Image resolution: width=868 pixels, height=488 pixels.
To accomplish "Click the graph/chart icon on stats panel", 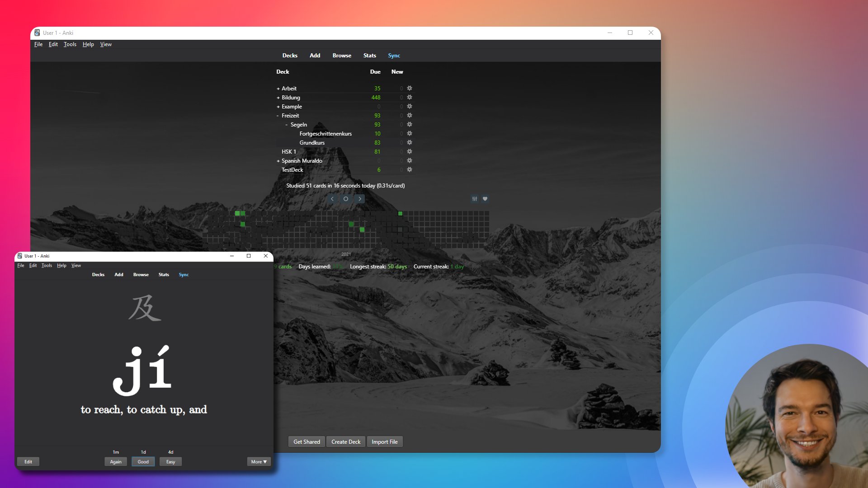I will click(x=474, y=198).
